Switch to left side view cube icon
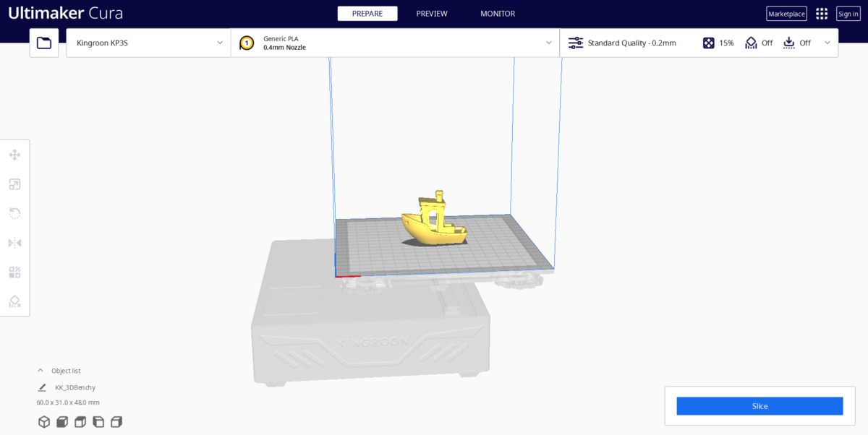Image resolution: width=868 pixels, height=435 pixels. (x=98, y=422)
